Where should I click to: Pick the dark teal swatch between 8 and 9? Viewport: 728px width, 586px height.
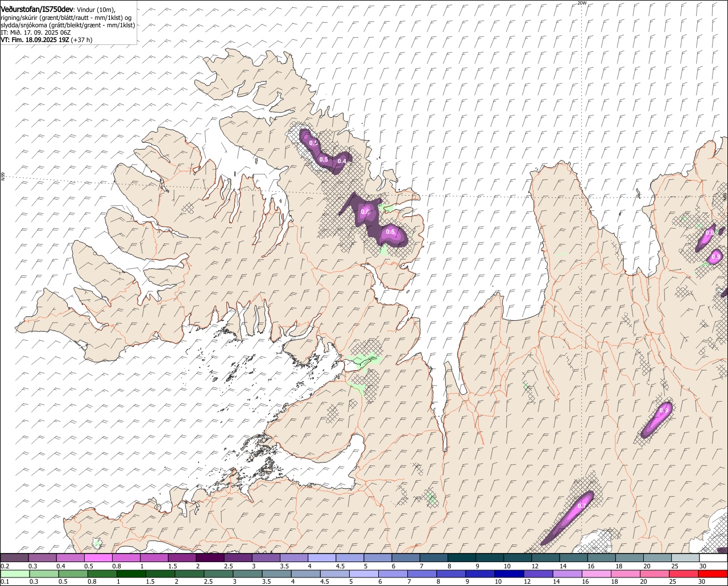(461, 558)
